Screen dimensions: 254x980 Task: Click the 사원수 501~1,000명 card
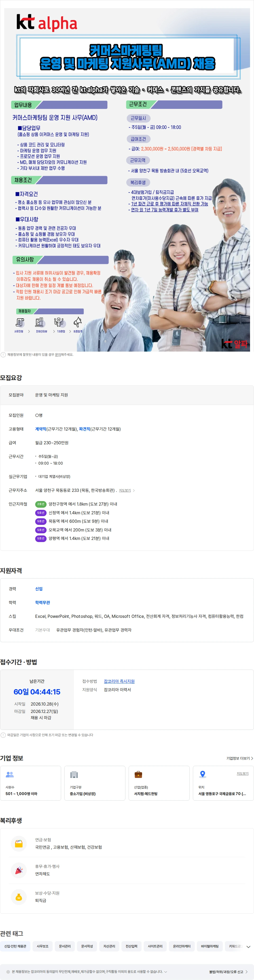pyautogui.click(x=30, y=783)
